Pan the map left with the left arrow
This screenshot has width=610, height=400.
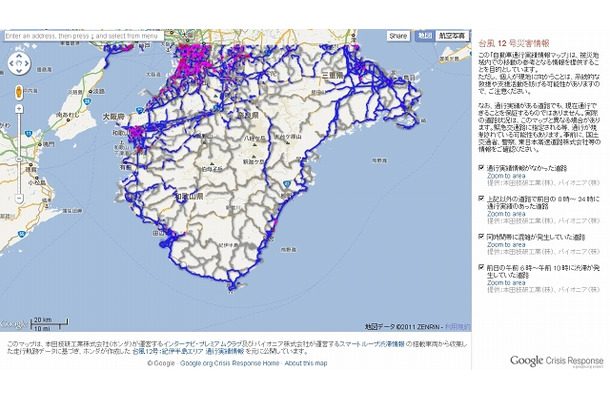click(12, 63)
